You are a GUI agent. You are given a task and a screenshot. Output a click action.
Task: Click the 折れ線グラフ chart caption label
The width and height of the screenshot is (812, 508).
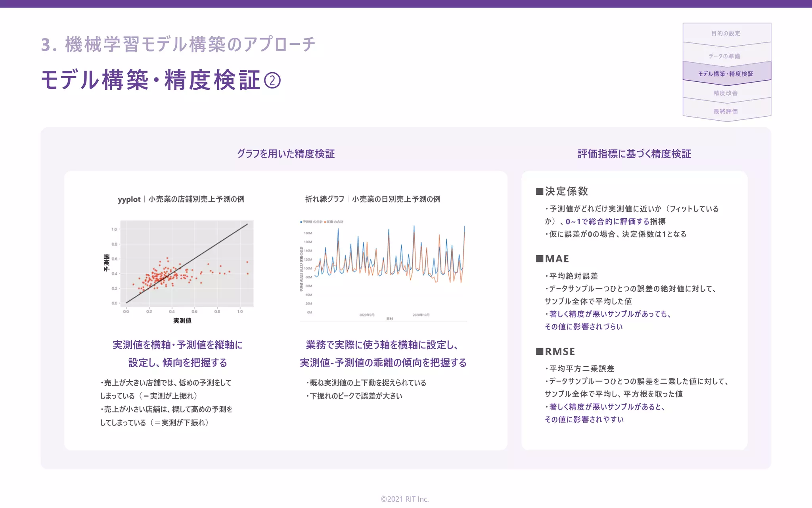[x=373, y=199]
